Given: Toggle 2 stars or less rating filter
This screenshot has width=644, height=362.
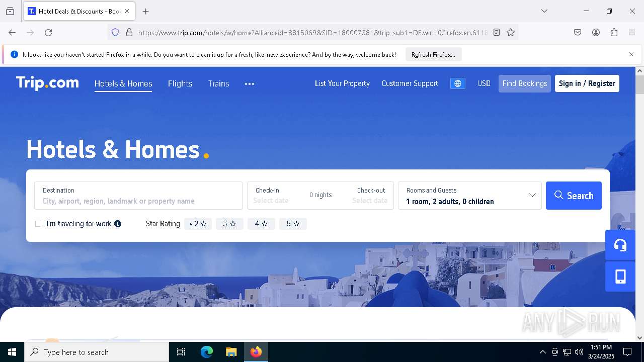Looking at the screenshot, I should (198, 224).
